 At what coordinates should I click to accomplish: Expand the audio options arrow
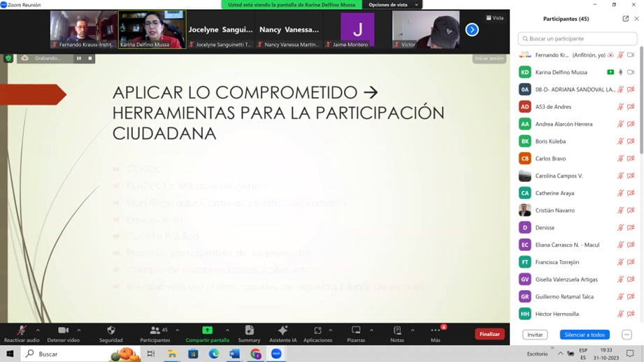pyautogui.click(x=38, y=330)
